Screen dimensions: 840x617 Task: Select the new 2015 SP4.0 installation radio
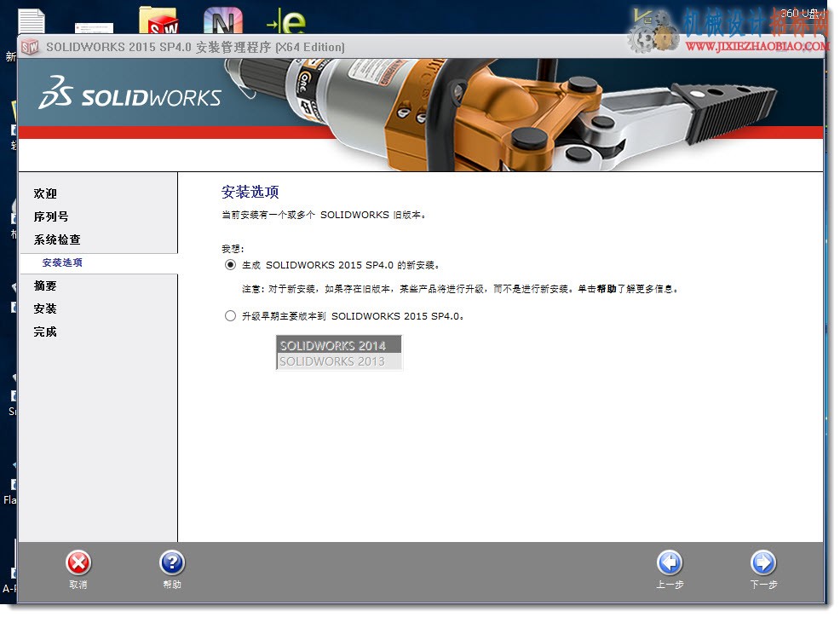point(230,265)
